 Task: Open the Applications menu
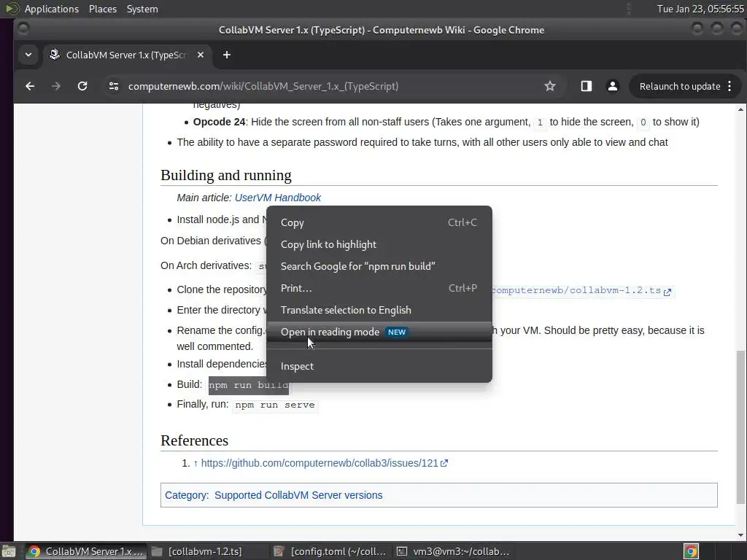pos(52,9)
